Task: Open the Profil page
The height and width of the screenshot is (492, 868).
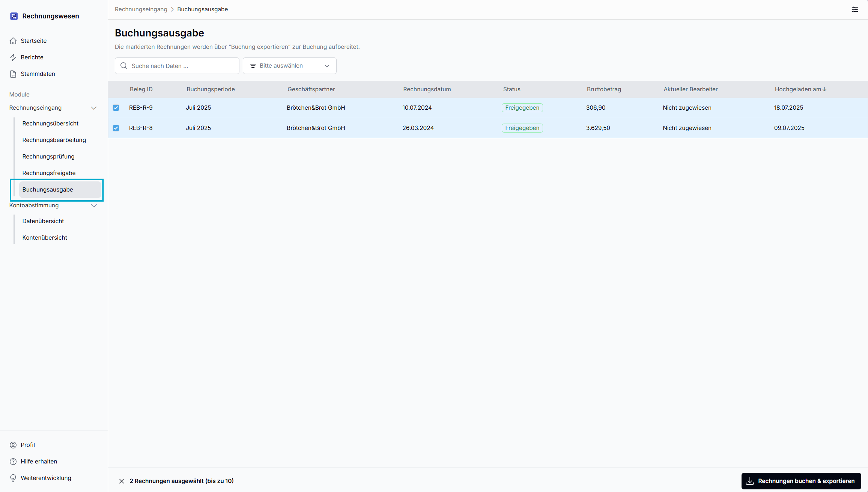Action: click(x=28, y=445)
